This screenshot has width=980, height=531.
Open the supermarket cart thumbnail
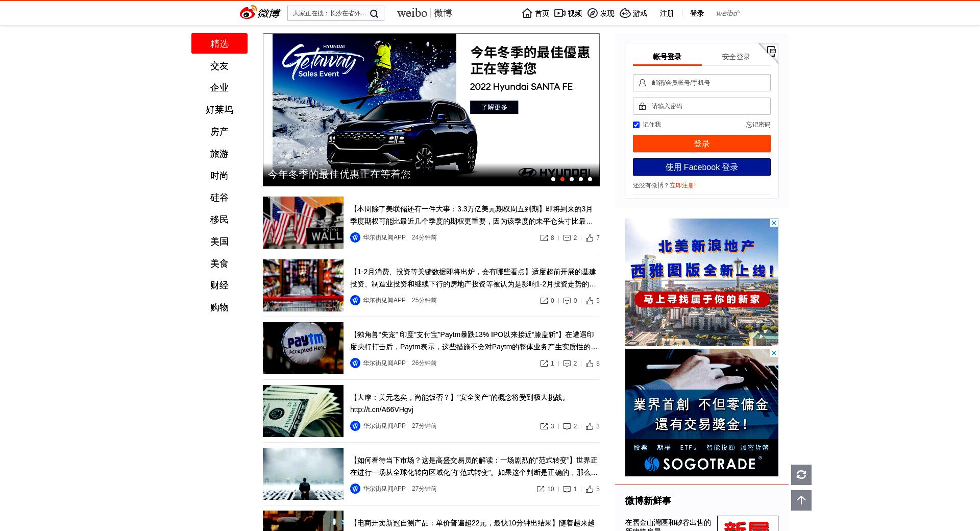pyautogui.click(x=303, y=285)
